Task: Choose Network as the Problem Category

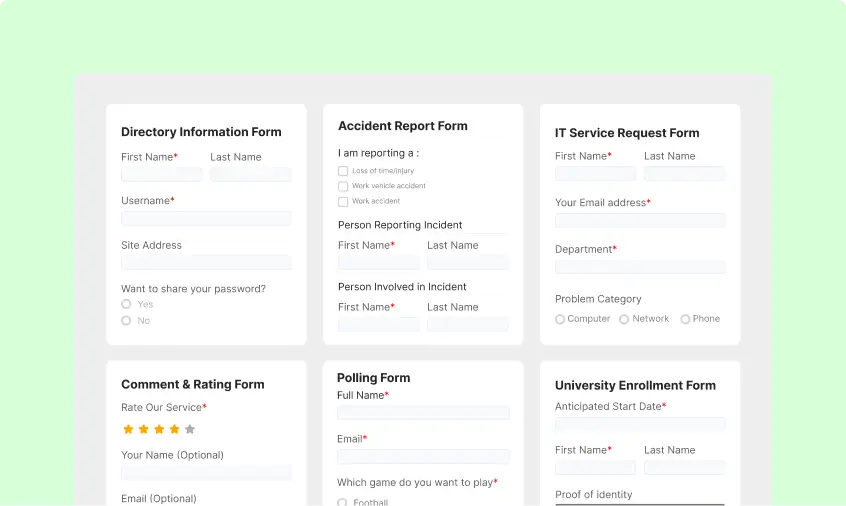Action: pyautogui.click(x=624, y=319)
